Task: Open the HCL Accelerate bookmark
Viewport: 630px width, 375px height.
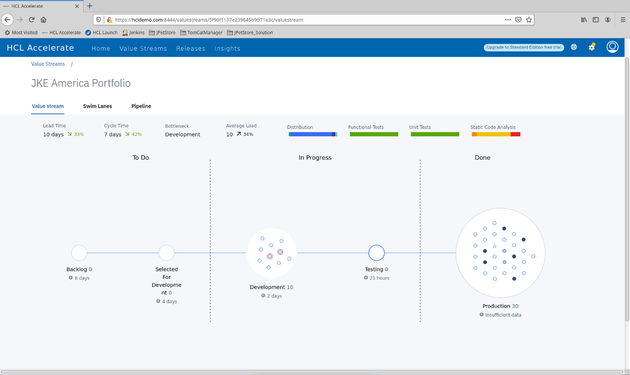Action: pos(61,33)
